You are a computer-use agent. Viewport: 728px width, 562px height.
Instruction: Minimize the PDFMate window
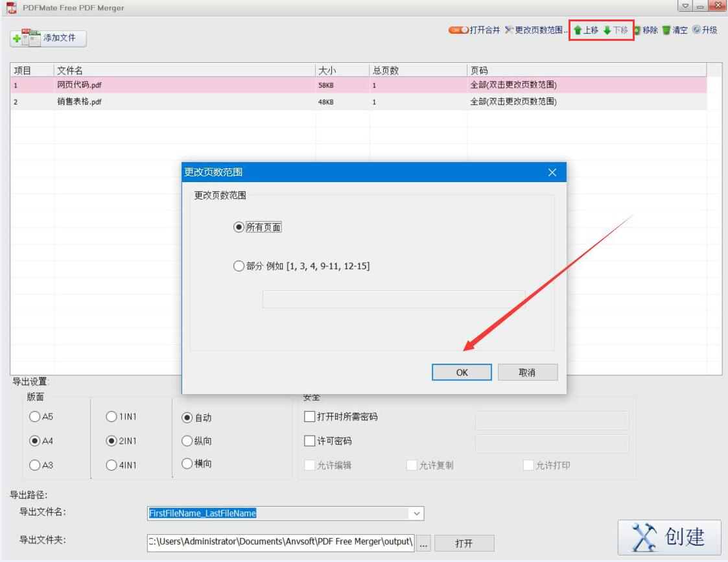pyautogui.click(x=700, y=6)
